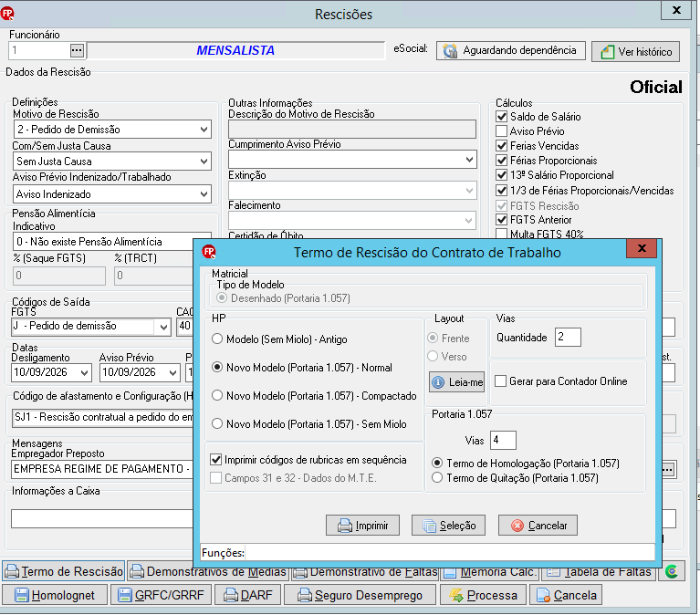Click the Funções input field
This screenshot has width=700, height=615.
point(450,553)
